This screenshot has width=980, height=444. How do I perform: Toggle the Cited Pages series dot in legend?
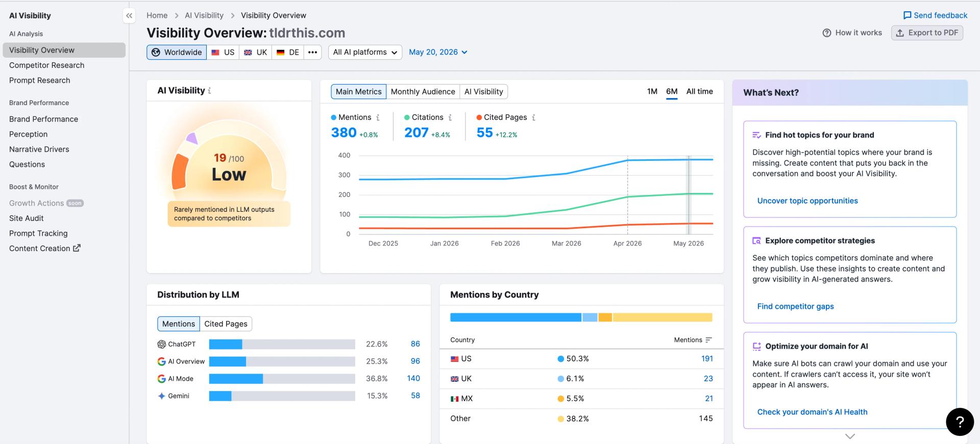point(479,117)
